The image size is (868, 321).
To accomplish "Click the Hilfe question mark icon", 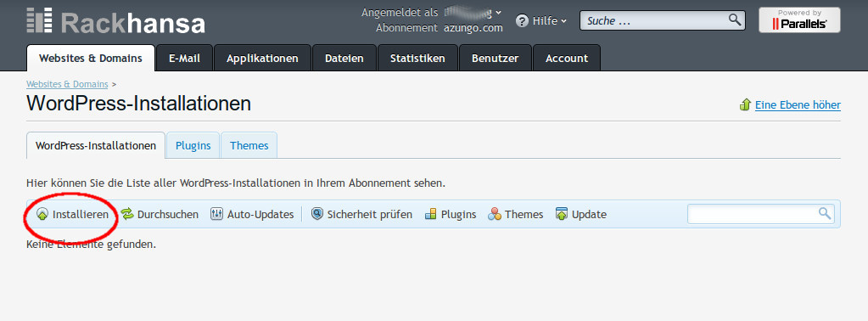I will pos(522,21).
